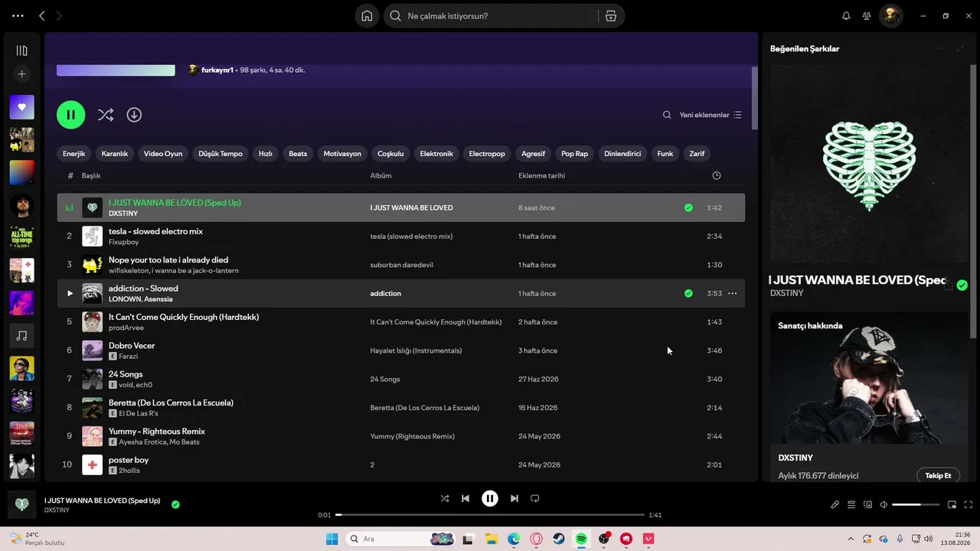Screen dimensions: 980x551
Task: Open the music note playlist in the sidebar
Action: pyautogui.click(x=21, y=336)
